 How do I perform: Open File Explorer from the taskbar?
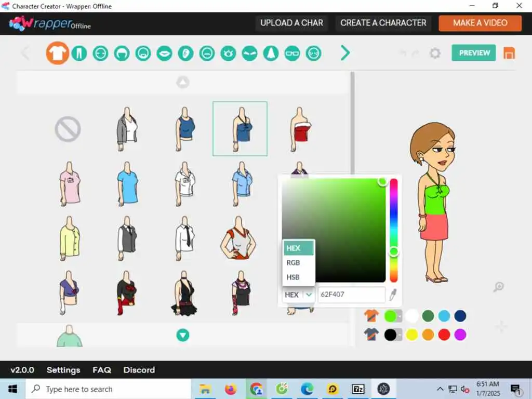(x=205, y=389)
